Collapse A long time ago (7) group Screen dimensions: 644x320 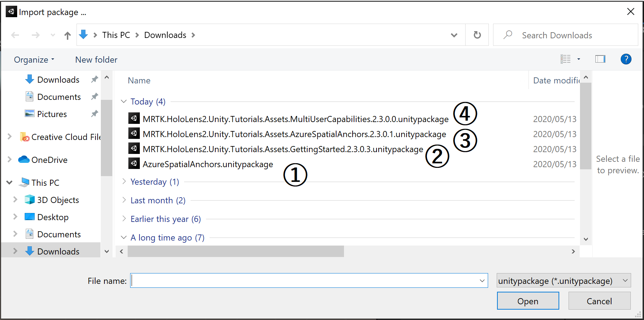124,237
